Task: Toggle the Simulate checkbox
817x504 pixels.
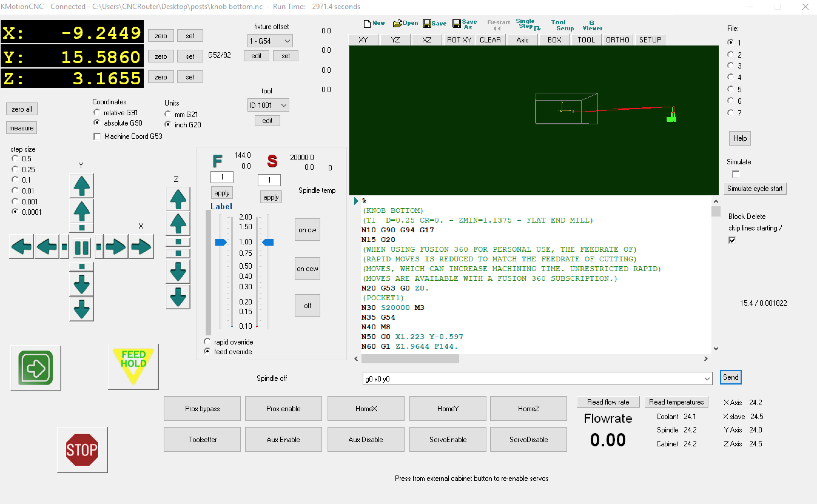Action: point(735,174)
